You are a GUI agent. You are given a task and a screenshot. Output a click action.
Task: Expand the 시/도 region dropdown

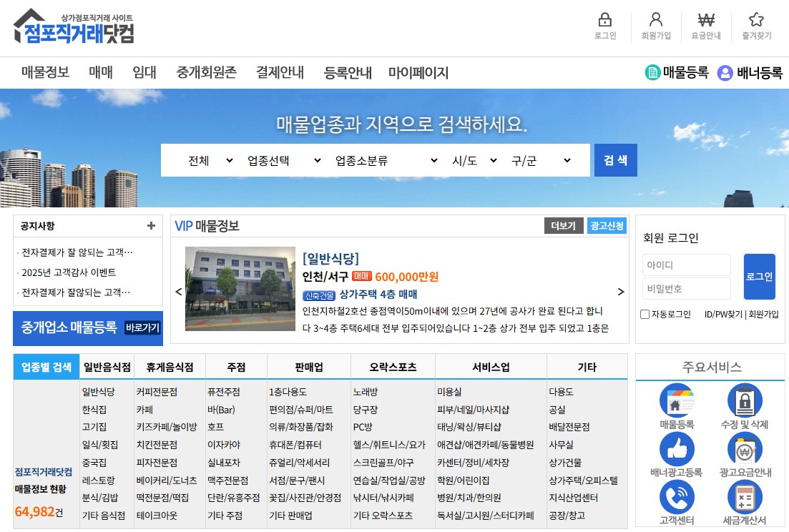474,161
